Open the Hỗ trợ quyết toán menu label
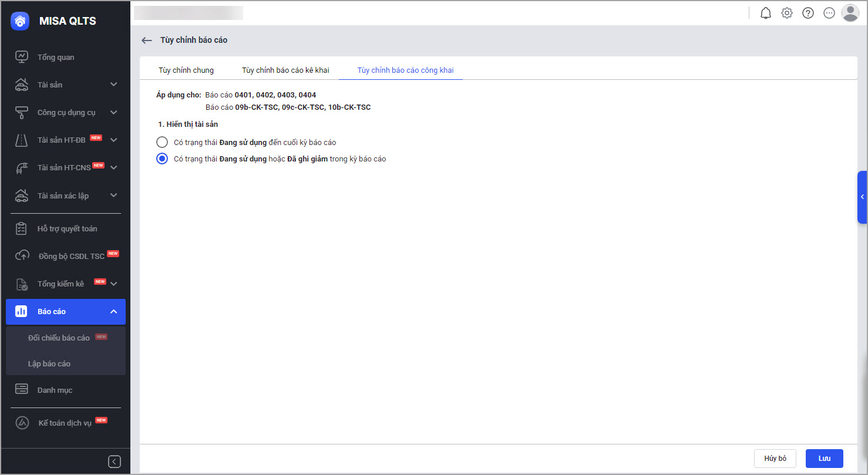Screen dimensions: 868x475 pos(68,228)
